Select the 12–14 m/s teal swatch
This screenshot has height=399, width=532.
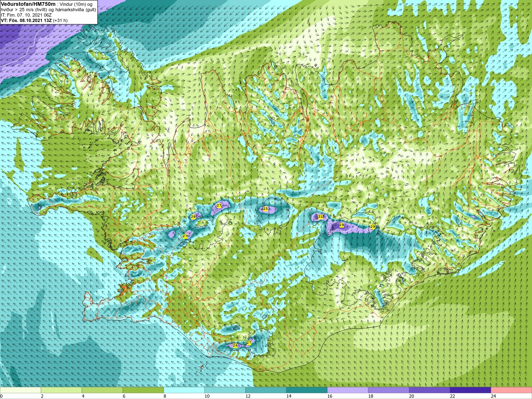(x=266, y=390)
